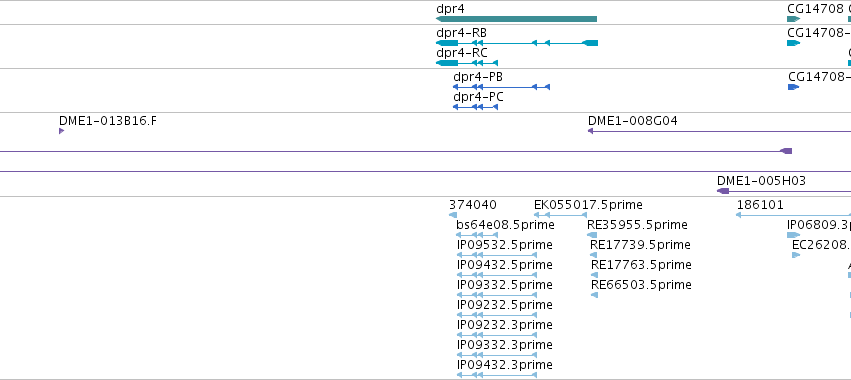The width and height of the screenshot is (851, 380).
Task: Click the RE35955.5prime label
Action: (x=637, y=225)
